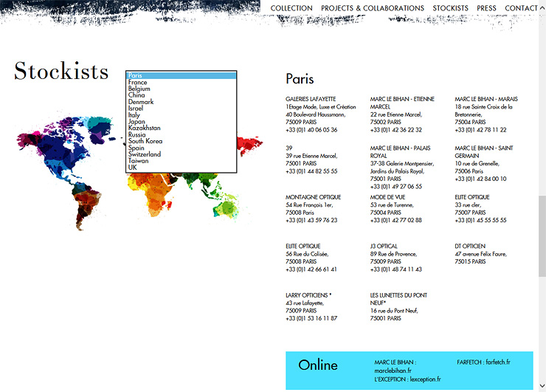546x392 pixels.
Task: Click phone number +33 (0)1 40 06 05 36
Action: 311,130
